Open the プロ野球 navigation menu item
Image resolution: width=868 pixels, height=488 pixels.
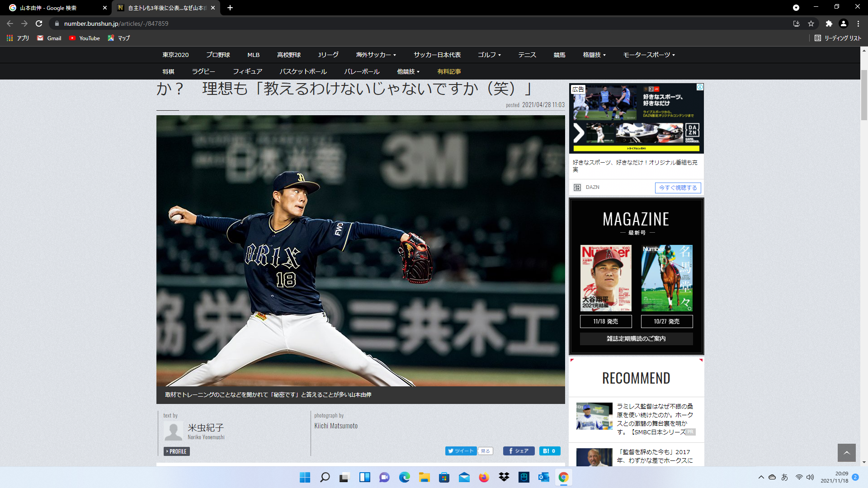(x=218, y=55)
